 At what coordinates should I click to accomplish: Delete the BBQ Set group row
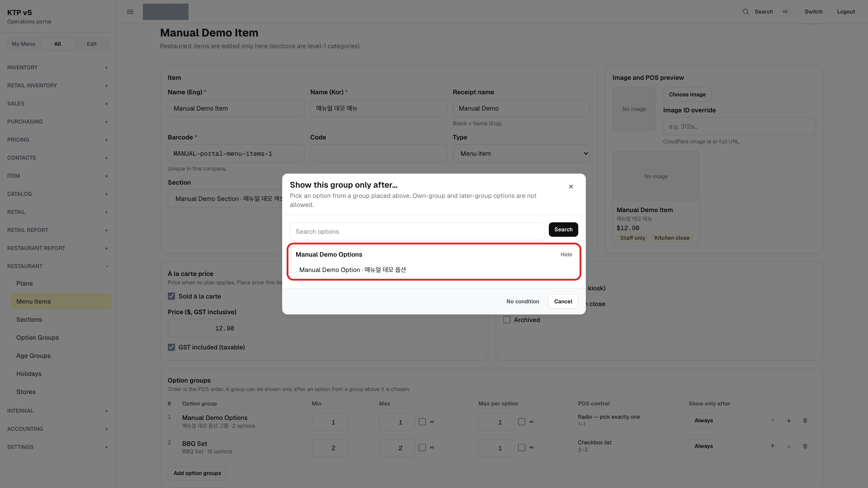805,446
